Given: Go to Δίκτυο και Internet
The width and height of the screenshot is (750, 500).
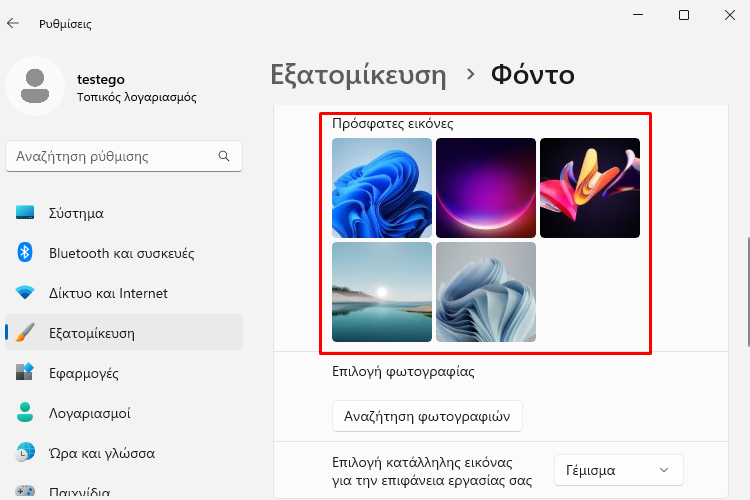Looking at the screenshot, I should point(124,293).
